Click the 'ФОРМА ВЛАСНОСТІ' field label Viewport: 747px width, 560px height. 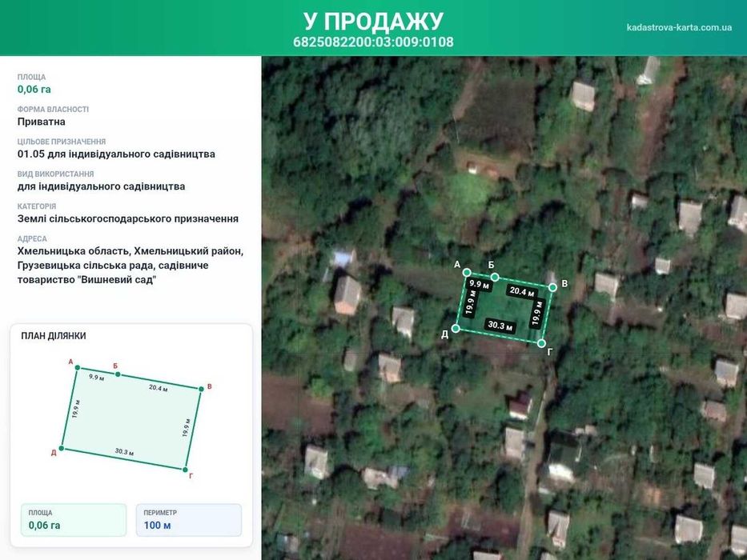53,109
